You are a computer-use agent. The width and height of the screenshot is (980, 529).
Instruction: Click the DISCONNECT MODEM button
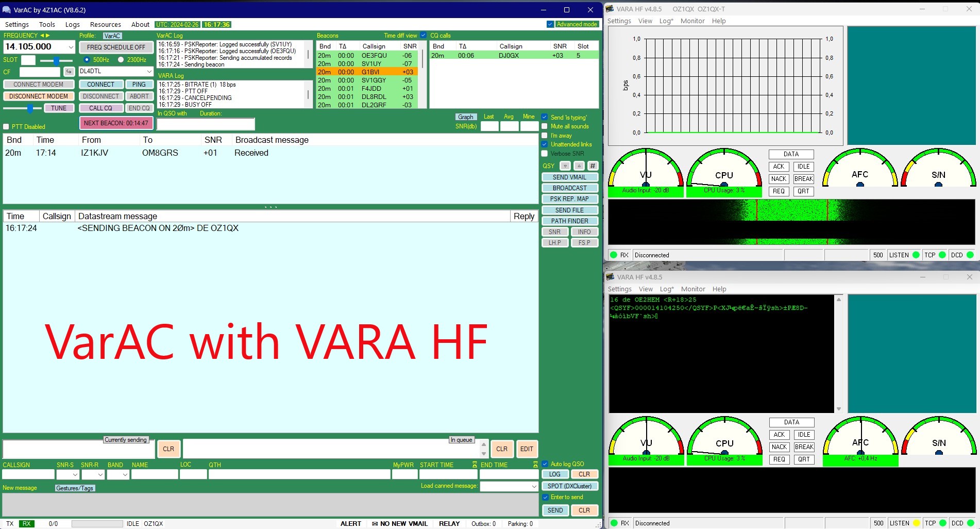pyautogui.click(x=39, y=96)
